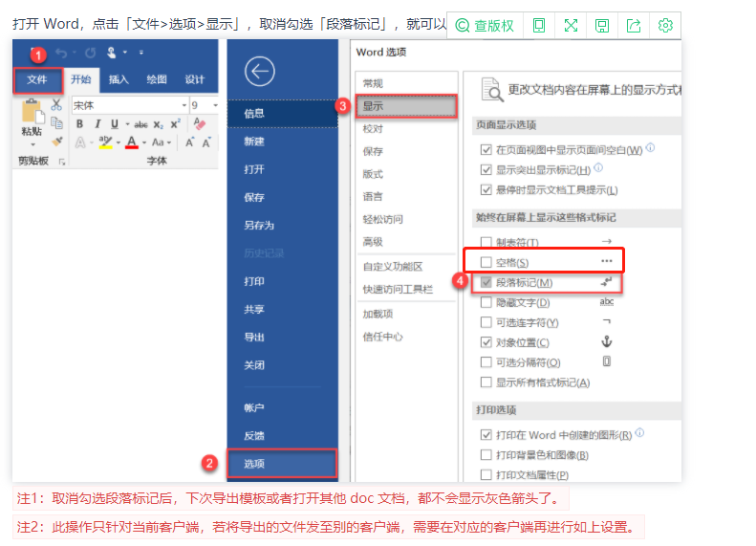Switch to the 设计 ribbon tab
Screen dimensions: 756x546
click(x=195, y=79)
